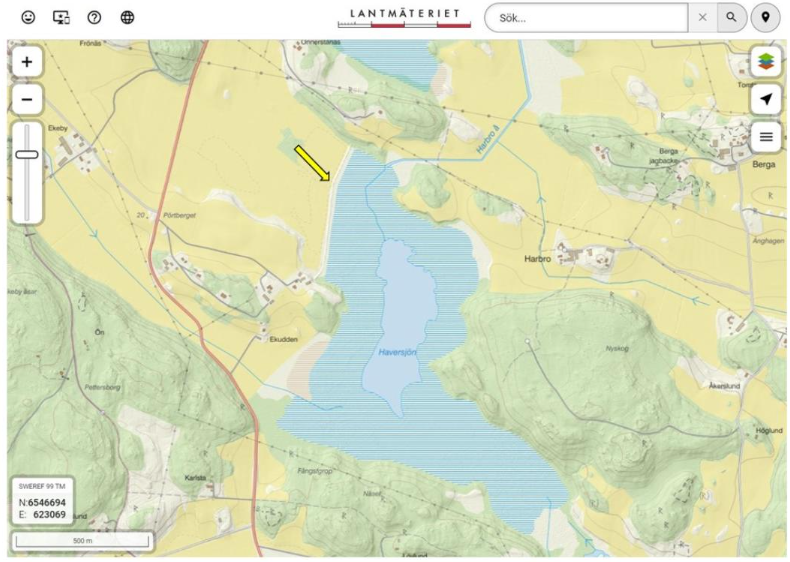Click the Harbro place name on map
The height and width of the screenshot is (562, 790).
point(538,258)
